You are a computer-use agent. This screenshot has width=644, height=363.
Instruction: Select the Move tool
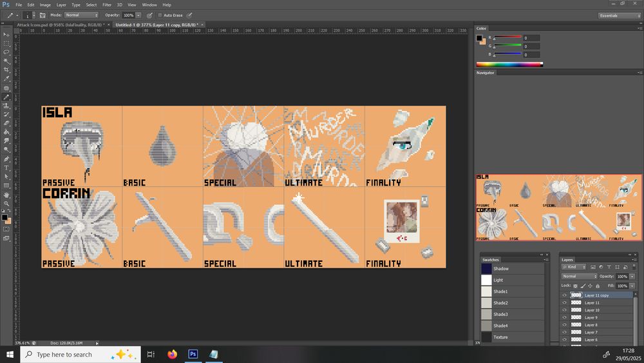pyautogui.click(x=6, y=35)
